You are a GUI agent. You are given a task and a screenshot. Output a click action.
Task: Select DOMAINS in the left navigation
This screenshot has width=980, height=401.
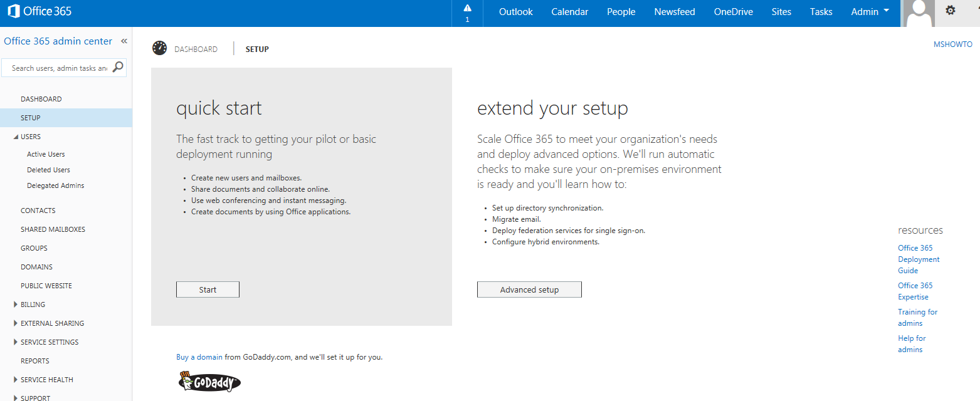coord(36,267)
